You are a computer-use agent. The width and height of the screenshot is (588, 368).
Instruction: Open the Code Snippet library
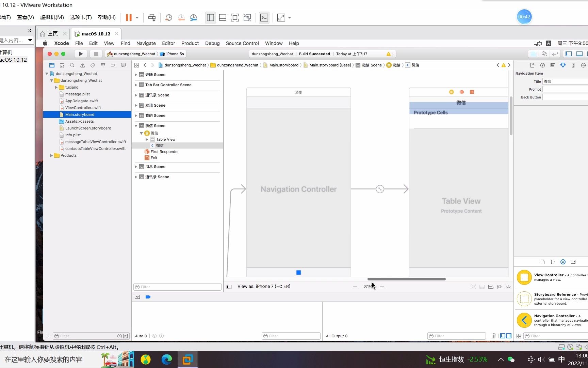tap(553, 262)
